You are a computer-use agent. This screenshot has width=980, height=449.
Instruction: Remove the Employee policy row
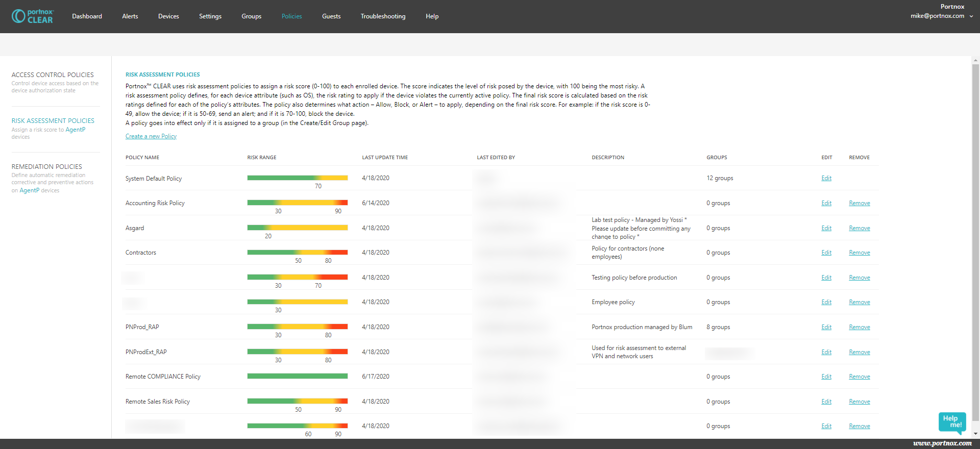pos(860,302)
